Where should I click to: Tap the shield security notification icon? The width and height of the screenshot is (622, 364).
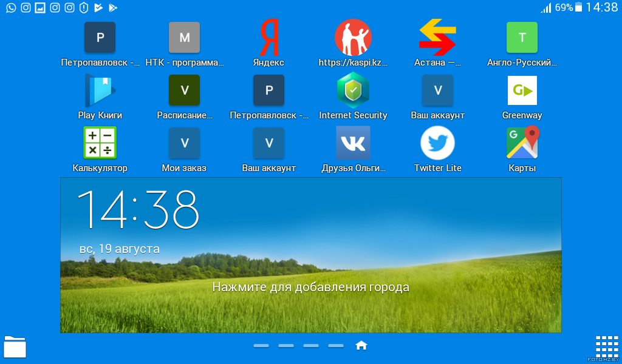coord(84,7)
